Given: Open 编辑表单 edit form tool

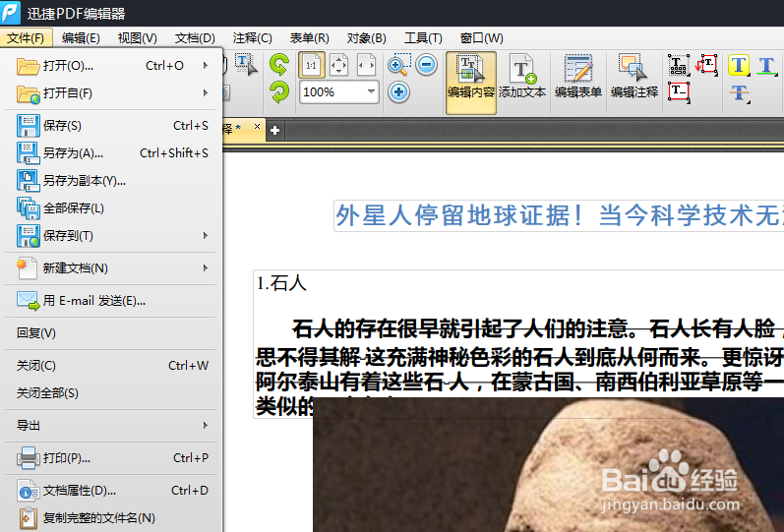Looking at the screenshot, I should click(x=578, y=77).
